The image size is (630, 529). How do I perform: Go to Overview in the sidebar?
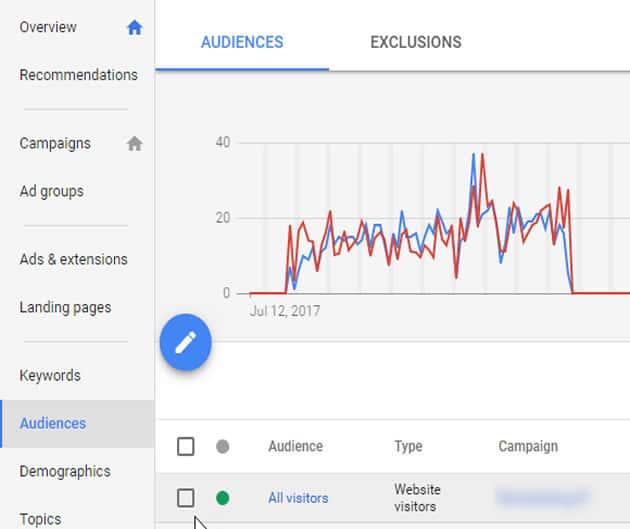click(48, 27)
